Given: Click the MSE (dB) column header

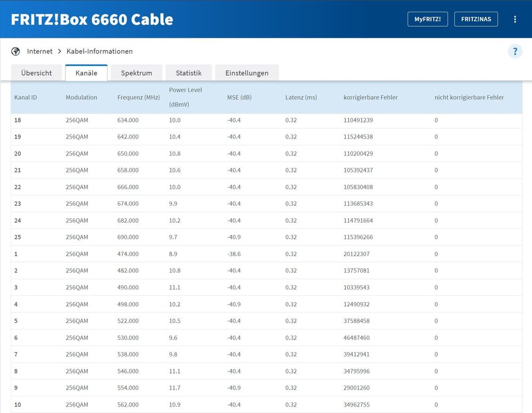Looking at the screenshot, I should point(239,98).
